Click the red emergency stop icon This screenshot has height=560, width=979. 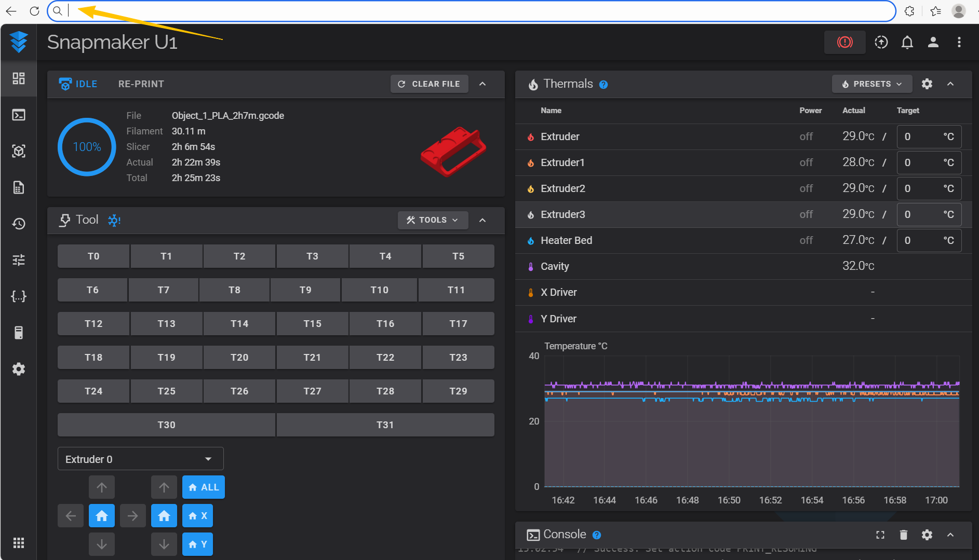pyautogui.click(x=844, y=42)
